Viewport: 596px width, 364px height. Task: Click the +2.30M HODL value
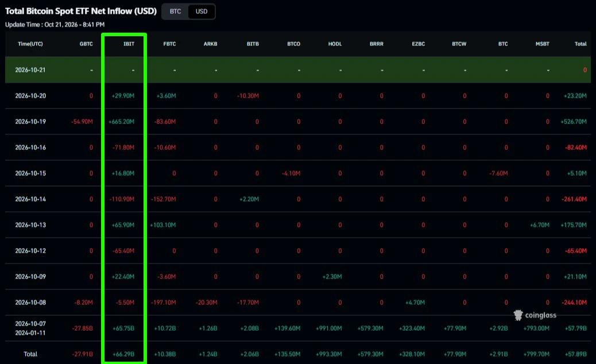coord(332,277)
